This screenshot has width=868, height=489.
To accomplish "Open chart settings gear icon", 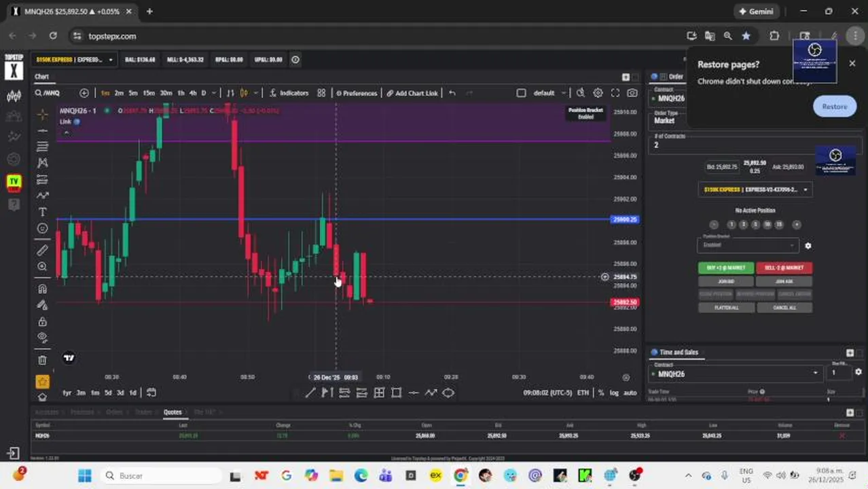I will click(598, 93).
